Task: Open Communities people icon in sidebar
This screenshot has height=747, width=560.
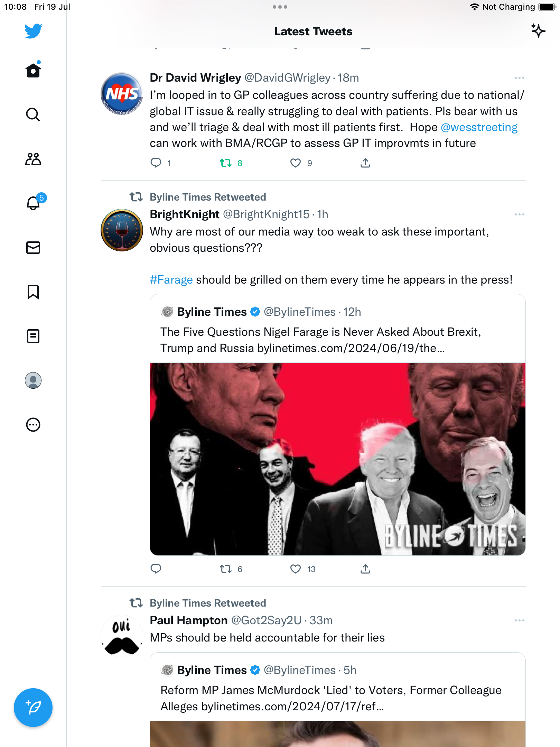Action: tap(33, 159)
